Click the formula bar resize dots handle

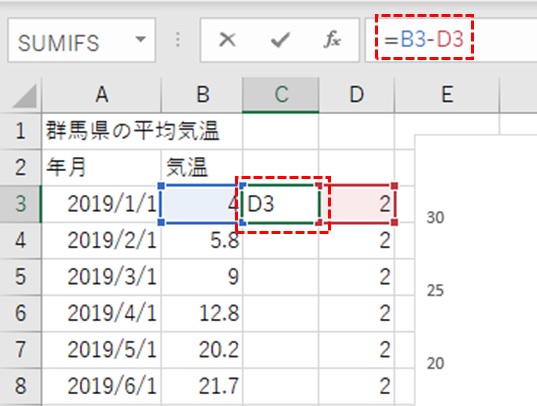coord(178,40)
